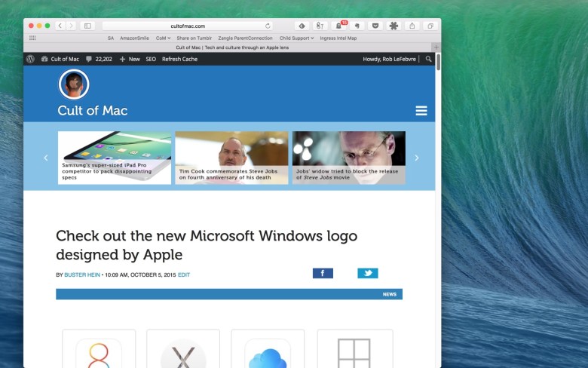Go forward with Safari's forward arrow
Image resolution: width=588 pixels, height=368 pixels.
[71, 26]
